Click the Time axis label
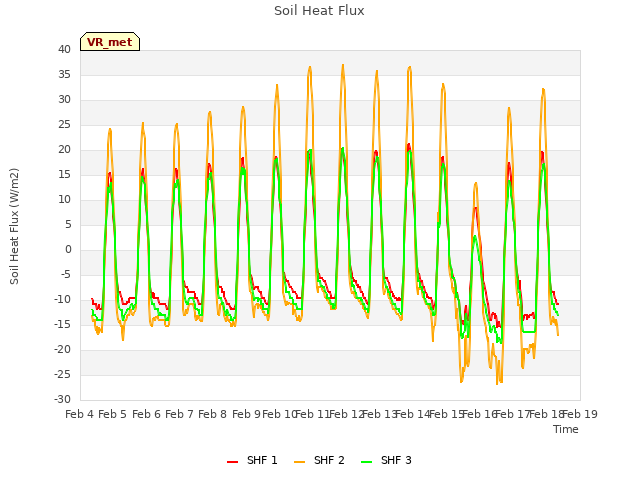This screenshot has width=640, height=480. click(566, 429)
